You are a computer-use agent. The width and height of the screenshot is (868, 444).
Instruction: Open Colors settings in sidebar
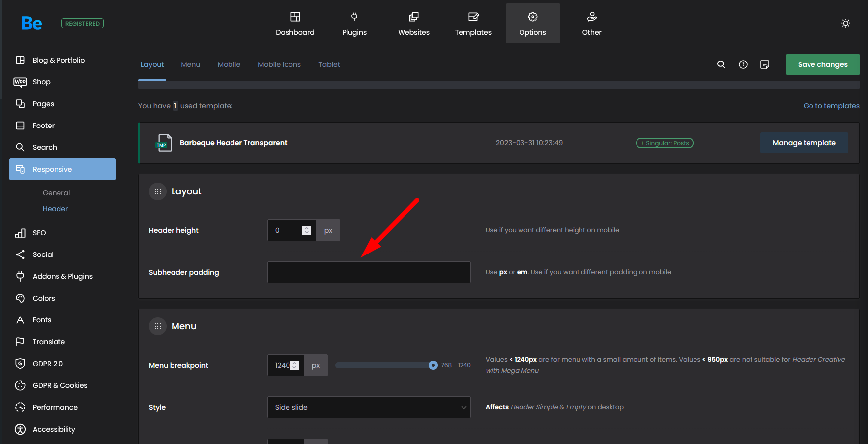tap(62, 298)
